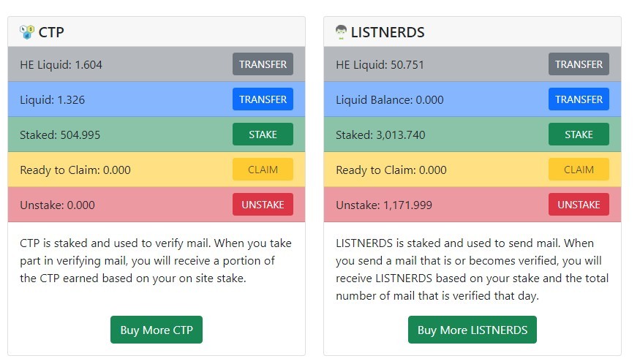Click "Unstake: 1,171.999" value
The image size is (640, 364).
pyautogui.click(x=384, y=205)
